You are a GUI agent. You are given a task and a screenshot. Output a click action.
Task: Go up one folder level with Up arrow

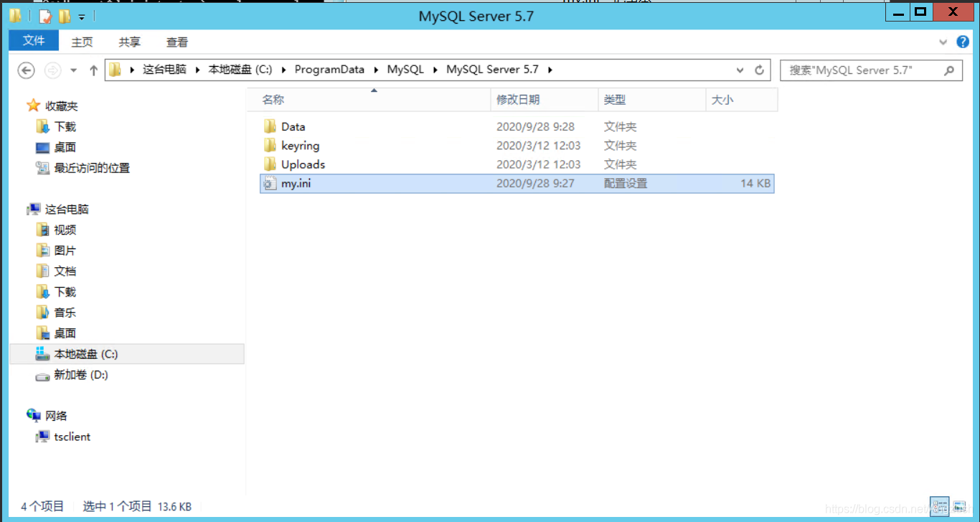pyautogui.click(x=93, y=70)
